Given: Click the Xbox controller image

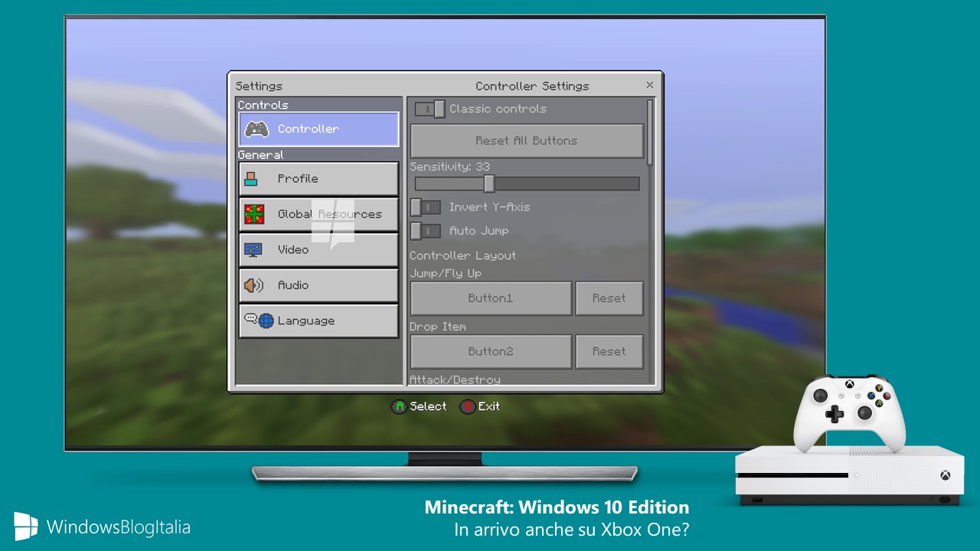Looking at the screenshot, I should click(x=849, y=413).
